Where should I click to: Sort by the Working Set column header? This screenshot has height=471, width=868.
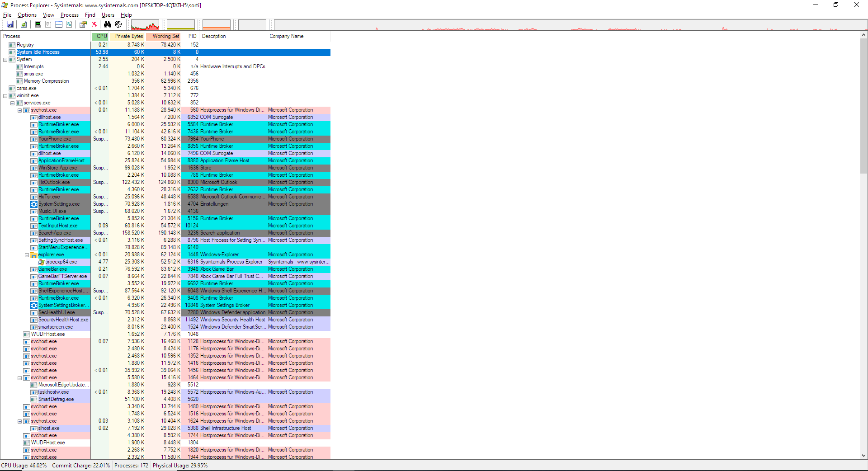[163, 36]
